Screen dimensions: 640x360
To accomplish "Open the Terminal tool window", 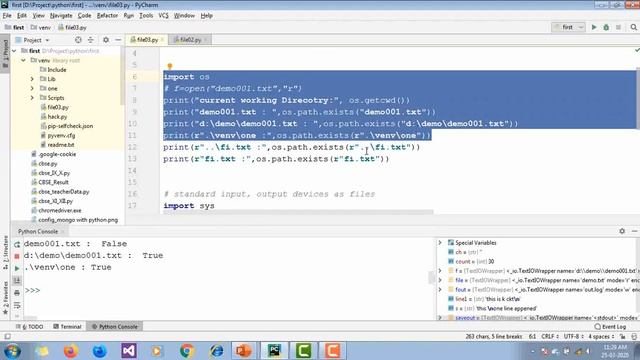I will click(x=67, y=327).
